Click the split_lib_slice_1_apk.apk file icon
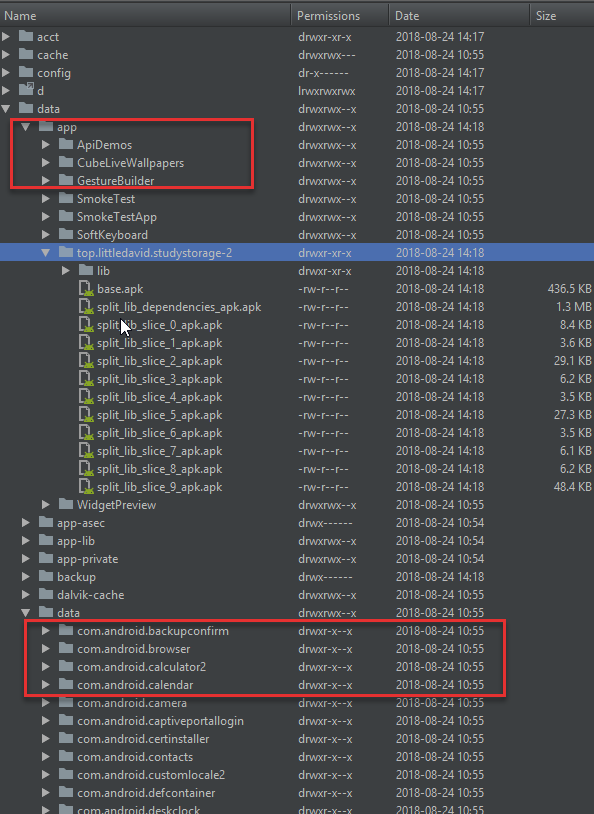 click(x=86, y=343)
